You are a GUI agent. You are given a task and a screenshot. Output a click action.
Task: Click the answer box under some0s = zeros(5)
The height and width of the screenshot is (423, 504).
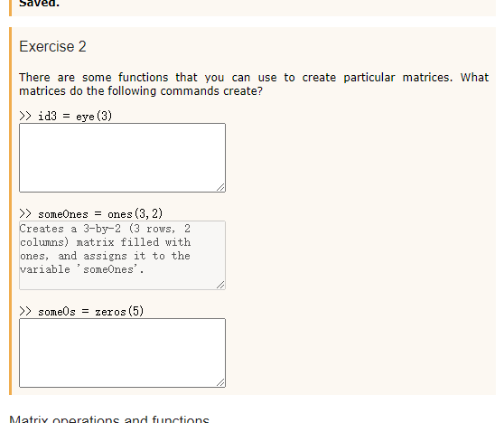point(122,352)
